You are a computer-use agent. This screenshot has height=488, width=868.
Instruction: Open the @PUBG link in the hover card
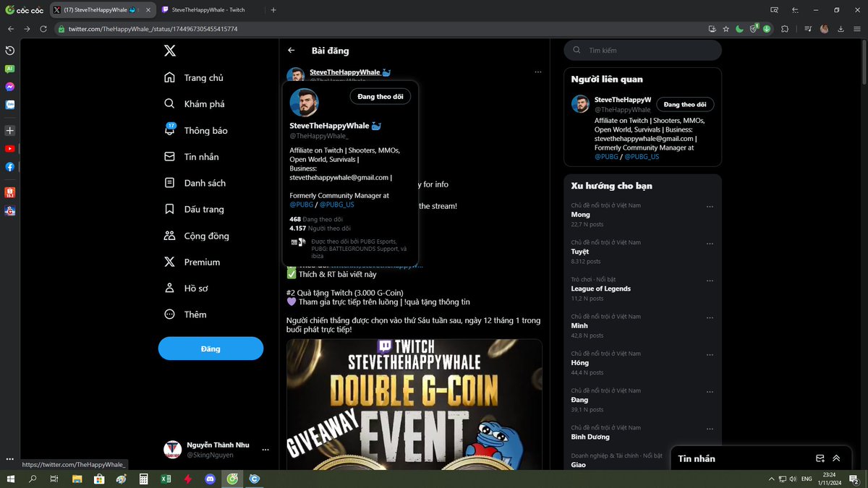coord(302,205)
